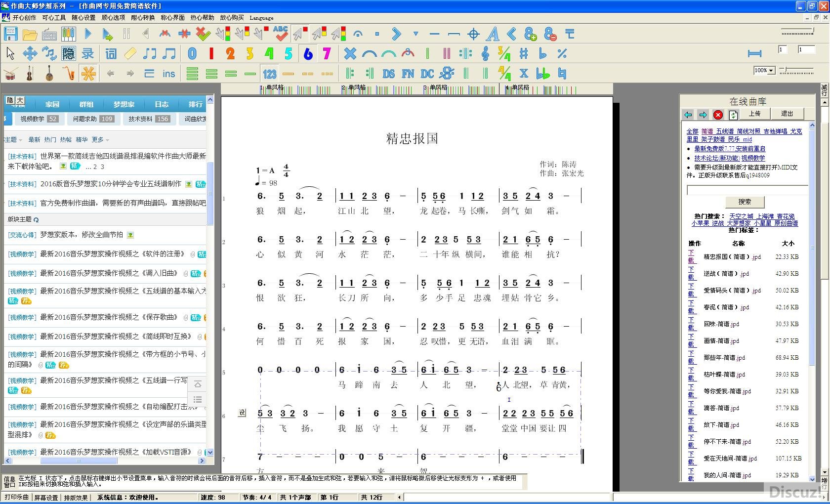The height and width of the screenshot is (504, 830).
Task: Open the 词 lyrics tool
Action: click(x=111, y=53)
